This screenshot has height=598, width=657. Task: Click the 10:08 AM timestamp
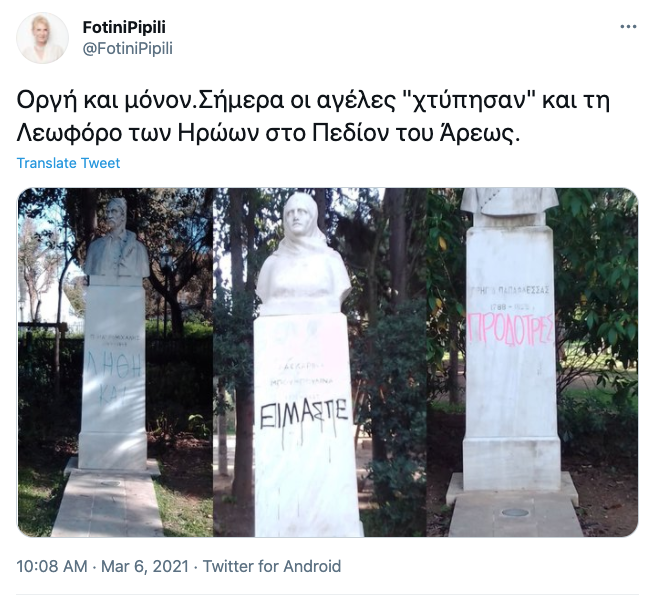pos(52,567)
